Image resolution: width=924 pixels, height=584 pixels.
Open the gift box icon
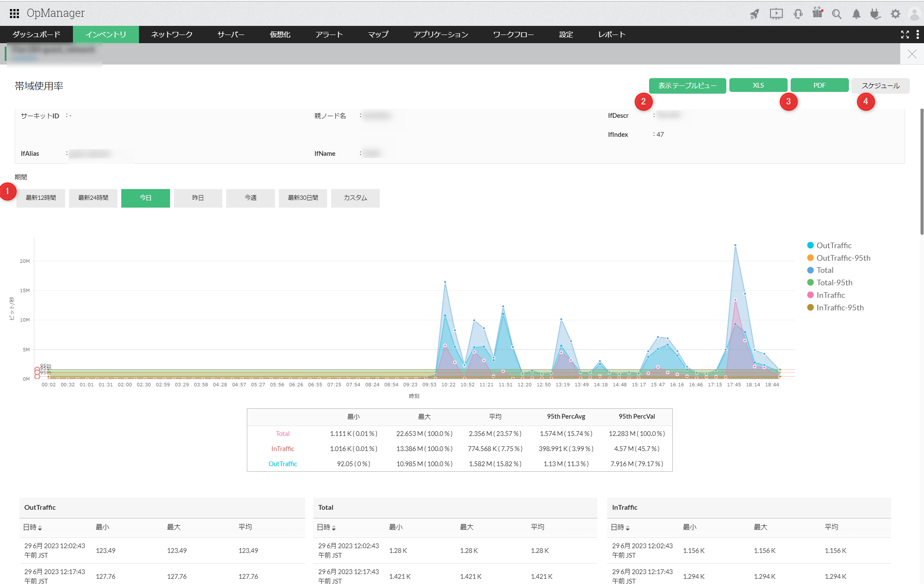tap(817, 13)
